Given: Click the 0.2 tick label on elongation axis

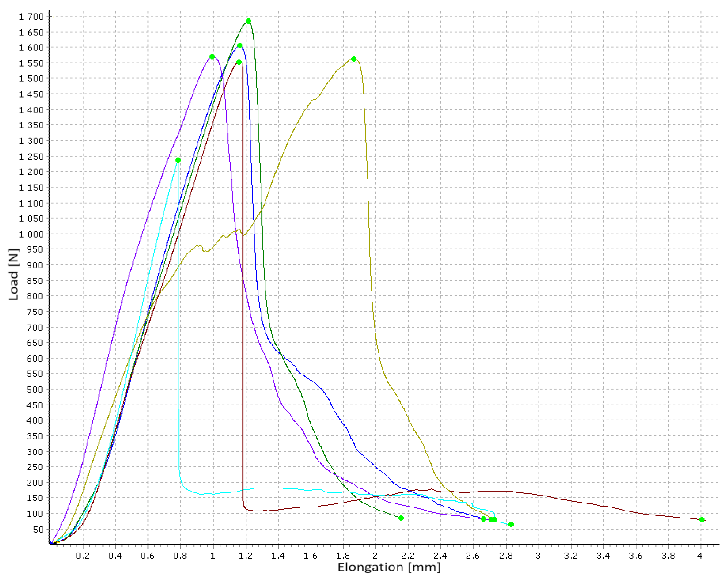Looking at the screenshot, I should point(83,556).
